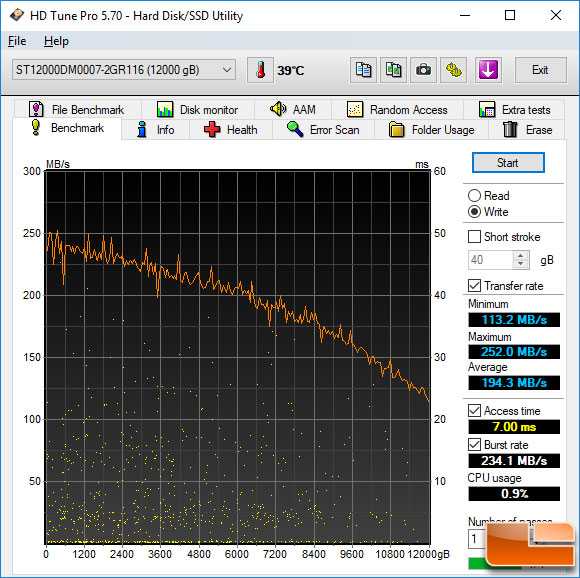Viewport: 580px width, 578px height.
Task: Toggle the Burst rate checkbox
Action: pyautogui.click(x=474, y=445)
